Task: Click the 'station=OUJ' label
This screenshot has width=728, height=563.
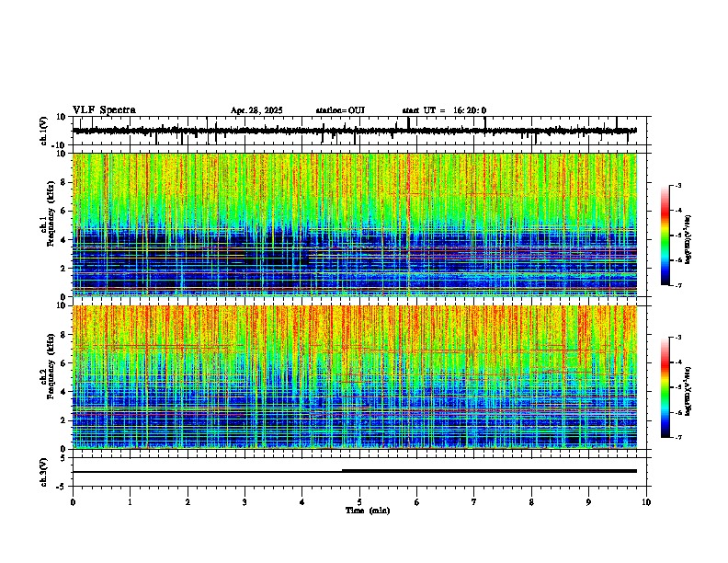Action: coord(340,110)
